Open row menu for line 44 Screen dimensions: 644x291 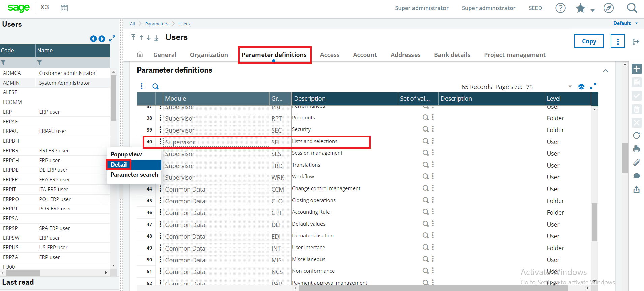[x=160, y=189]
